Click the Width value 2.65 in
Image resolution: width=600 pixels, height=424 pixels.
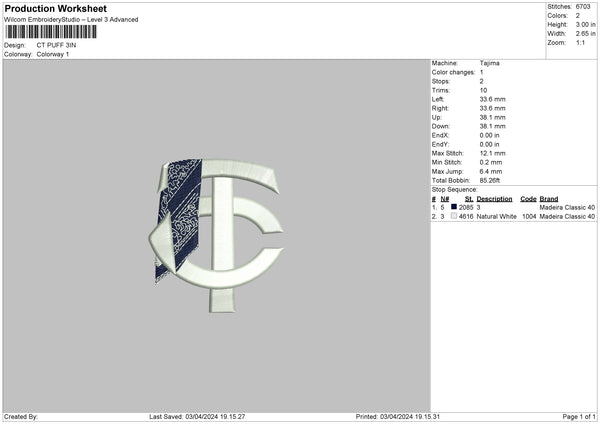point(585,34)
